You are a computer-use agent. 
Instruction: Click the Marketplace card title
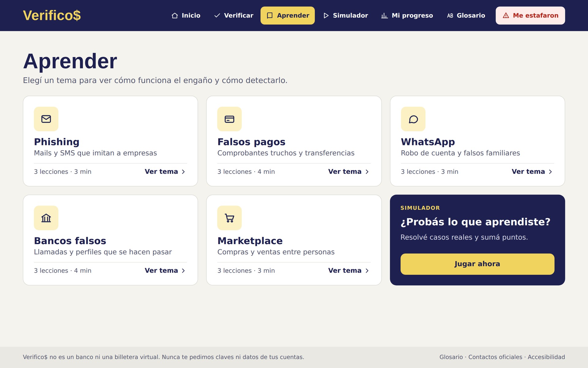pyautogui.click(x=250, y=241)
